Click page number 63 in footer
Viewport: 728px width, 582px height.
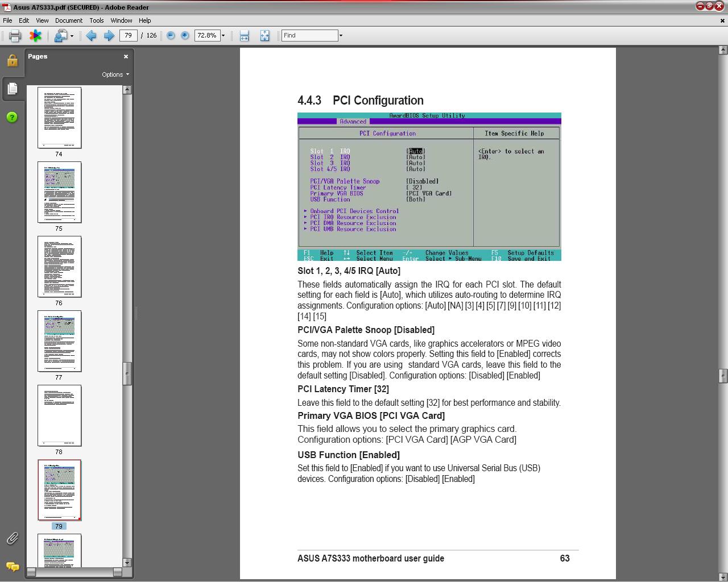tap(565, 559)
